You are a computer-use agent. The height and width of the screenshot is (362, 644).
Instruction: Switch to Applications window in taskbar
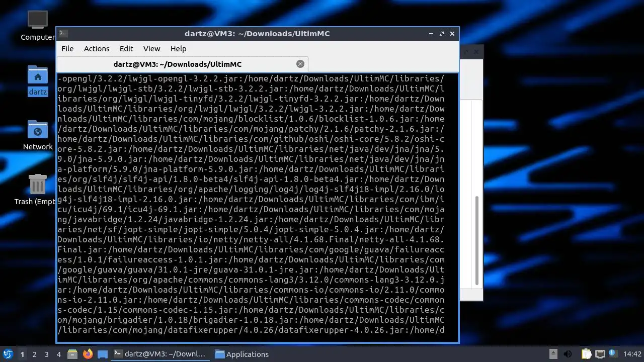click(x=242, y=354)
